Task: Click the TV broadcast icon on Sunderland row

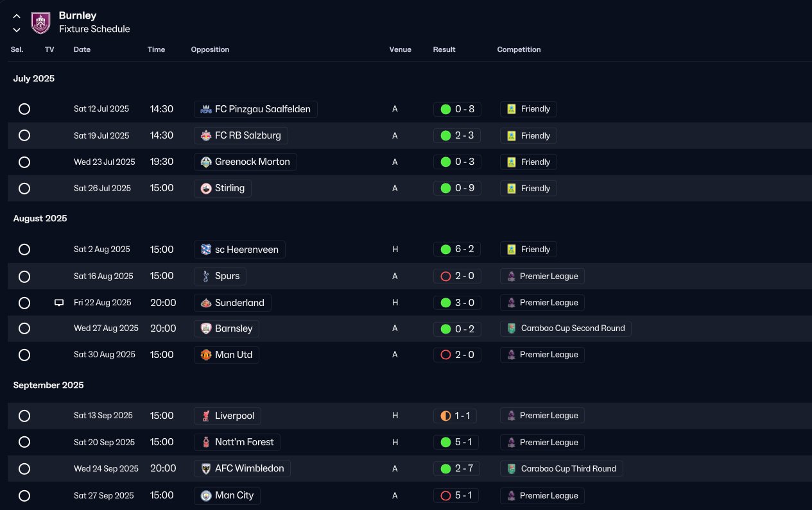Action: (x=59, y=303)
